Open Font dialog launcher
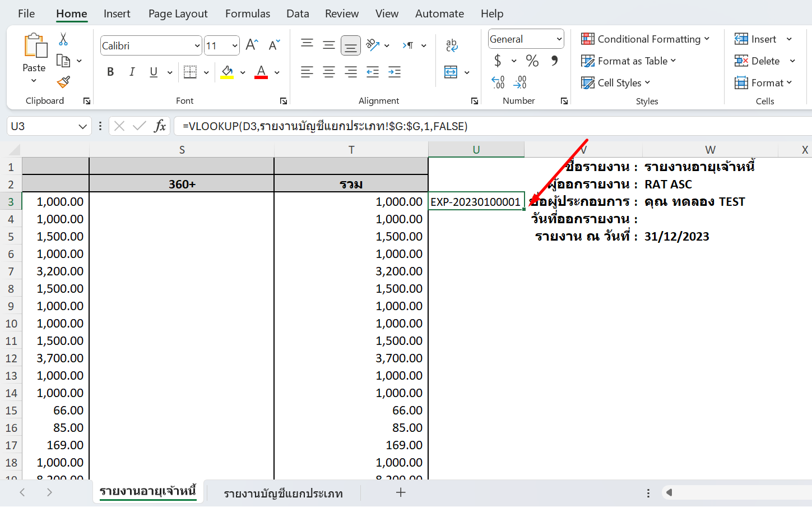This screenshot has width=812, height=507. click(x=284, y=101)
